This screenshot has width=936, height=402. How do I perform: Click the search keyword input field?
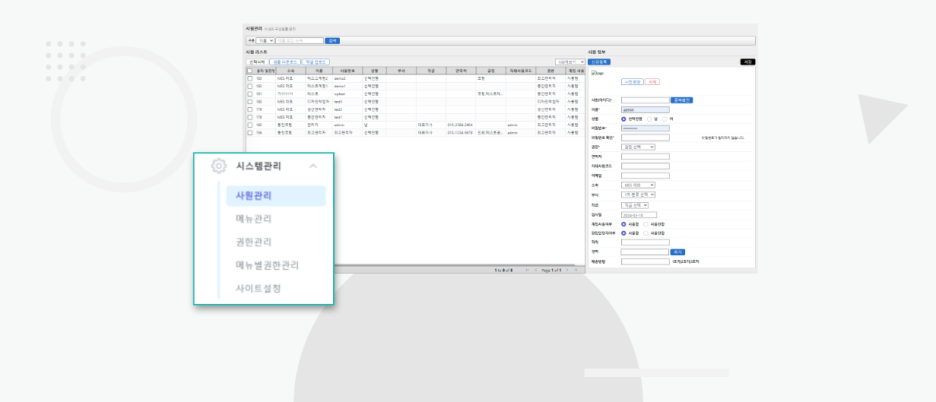coord(300,41)
